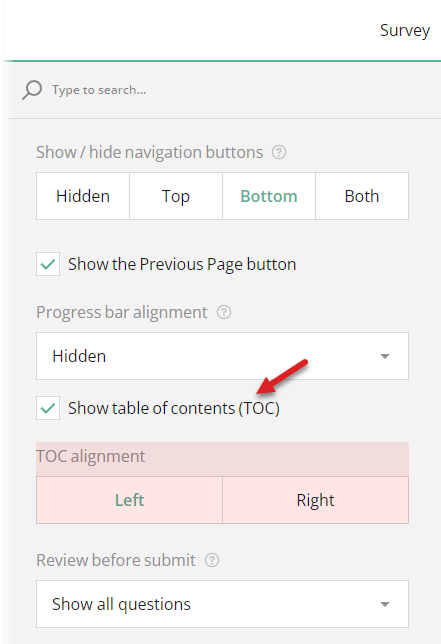
Task: Click help icon next to Progress bar alignment
Action: coord(224,313)
